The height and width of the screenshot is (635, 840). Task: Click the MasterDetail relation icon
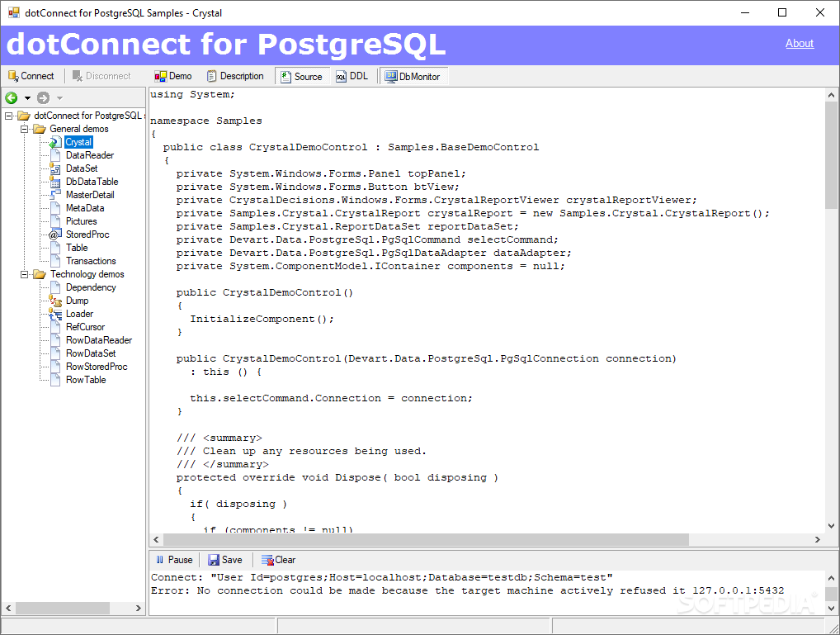tap(55, 195)
